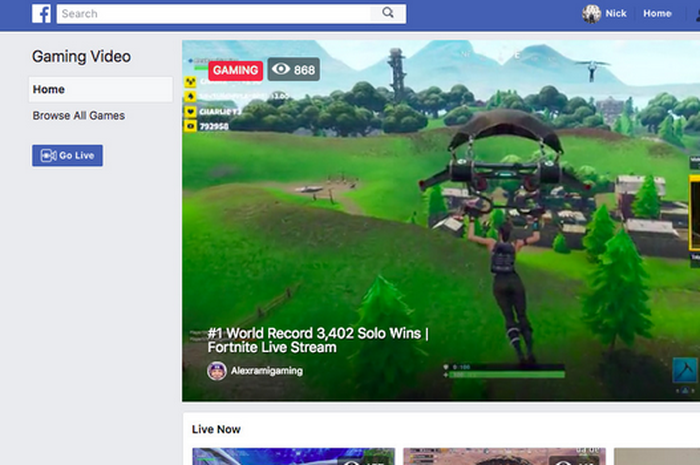Click the Facebook logo icon
The image size is (700, 465).
tap(41, 14)
